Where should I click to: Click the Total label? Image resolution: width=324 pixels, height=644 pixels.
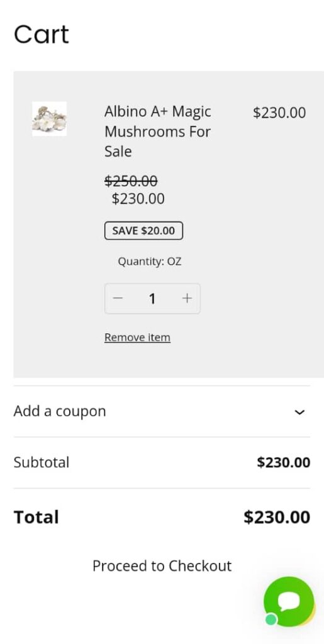coord(36,517)
